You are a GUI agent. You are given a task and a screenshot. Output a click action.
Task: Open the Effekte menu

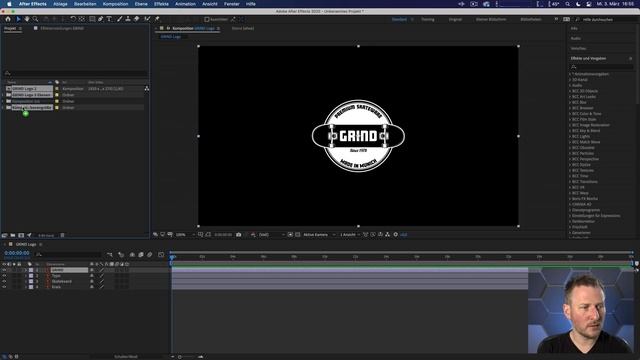pyautogui.click(x=161, y=4)
